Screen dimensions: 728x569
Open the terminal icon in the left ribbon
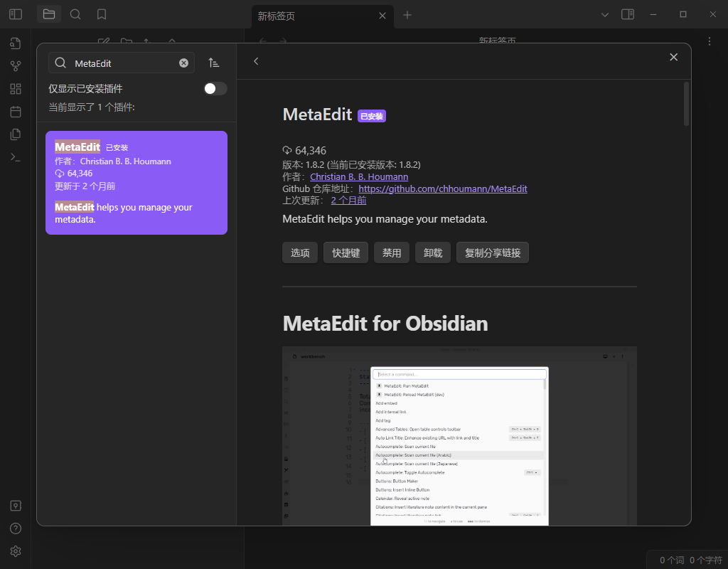coord(16,156)
